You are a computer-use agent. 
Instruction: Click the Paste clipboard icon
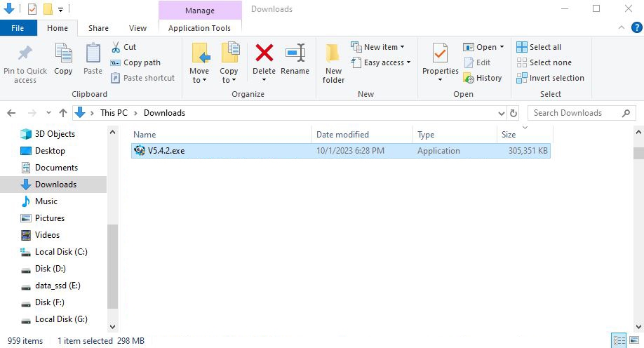(x=93, y=55)
